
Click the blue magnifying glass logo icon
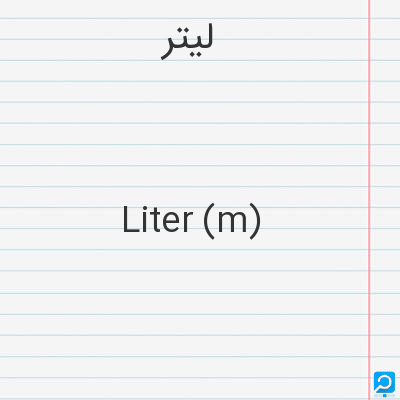(384, 382)
